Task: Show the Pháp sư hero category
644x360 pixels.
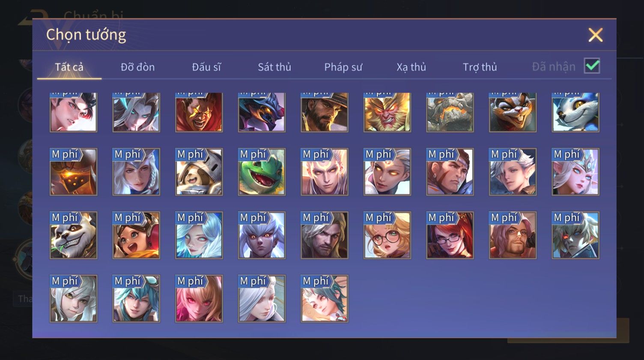Action: point(343,67)
